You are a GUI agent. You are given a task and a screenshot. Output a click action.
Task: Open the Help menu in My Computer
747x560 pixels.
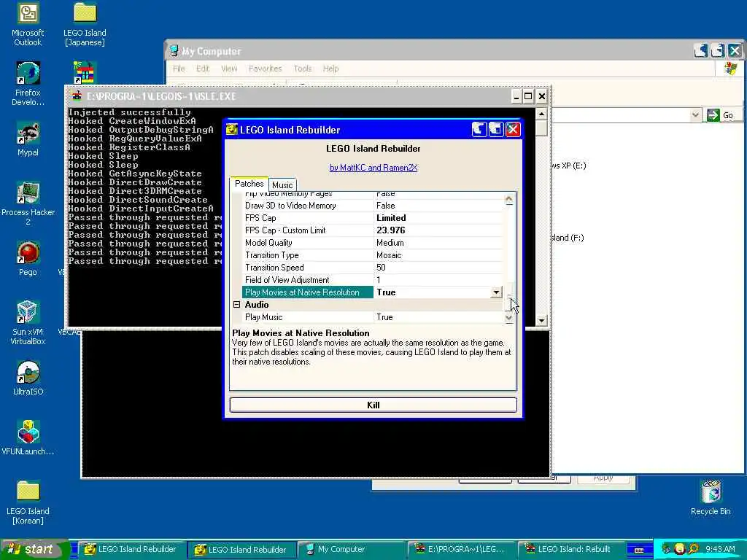point(330,69)
